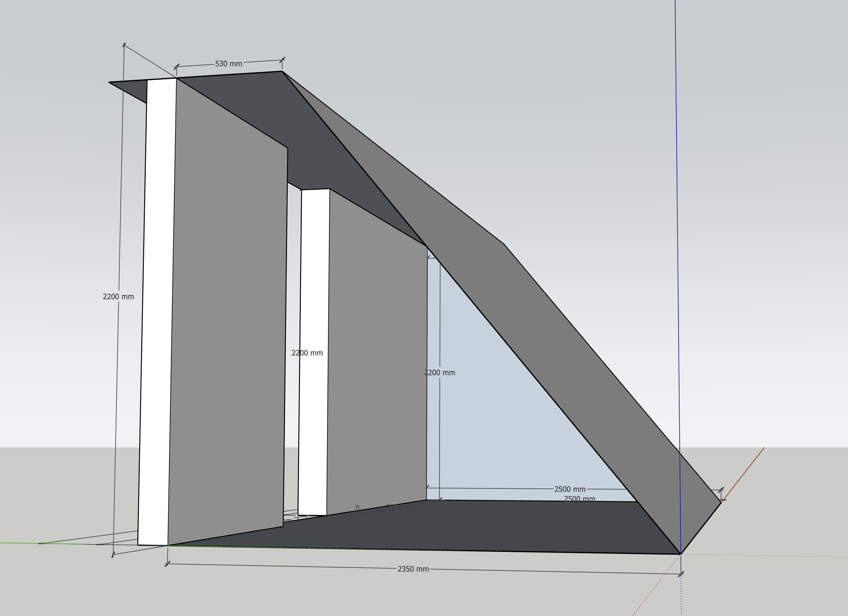Select the 2350 mm bottom dimension text

(x=413, y=569)
